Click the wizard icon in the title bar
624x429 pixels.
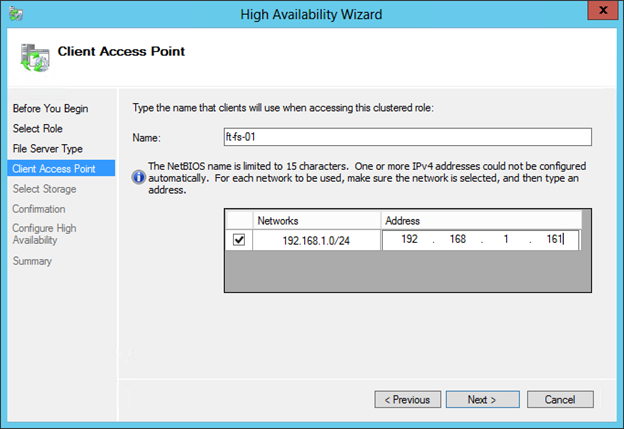16,14
